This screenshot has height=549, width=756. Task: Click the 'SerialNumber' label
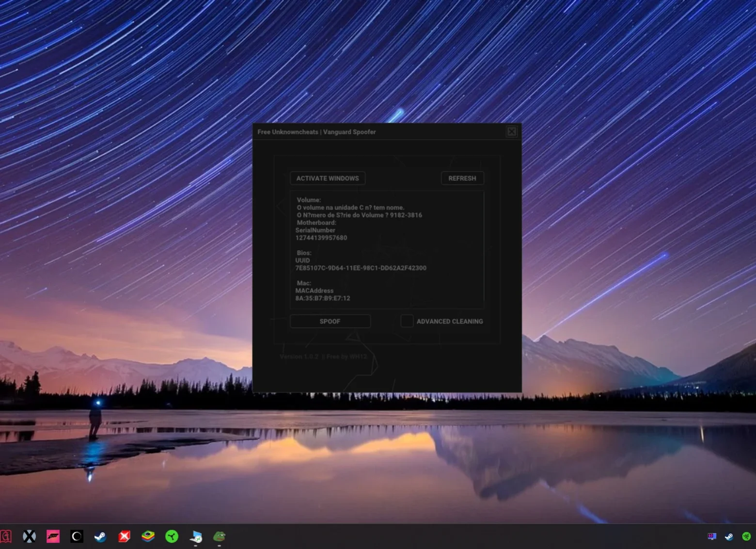click(x=315, y=230)
